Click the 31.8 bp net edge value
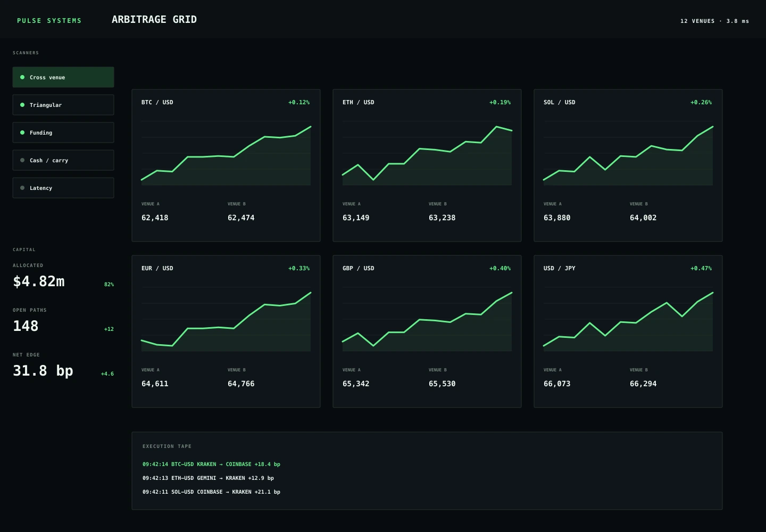Screen dimensions: 766x532 (43, 371)
